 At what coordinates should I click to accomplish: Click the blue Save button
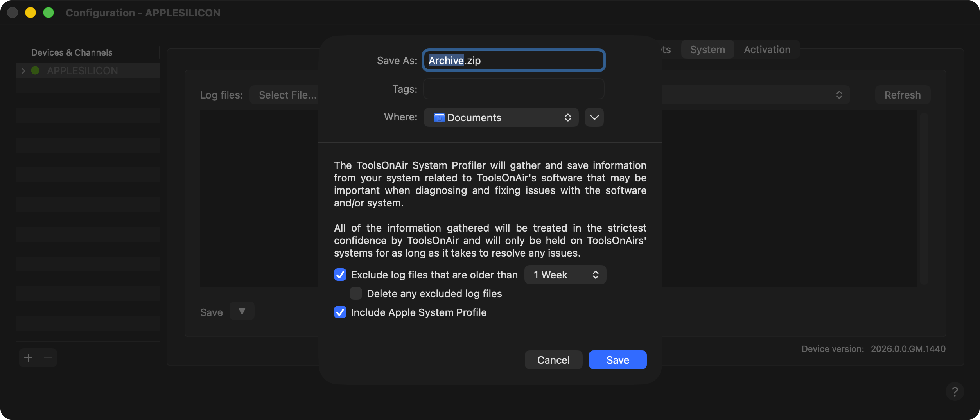click(617, 360)
